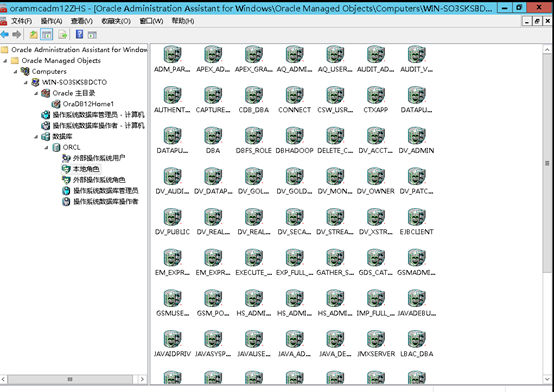Select 外部操作系统用户 under ORCL
Screen dimensions: 554x392
[x=99, y=158]
